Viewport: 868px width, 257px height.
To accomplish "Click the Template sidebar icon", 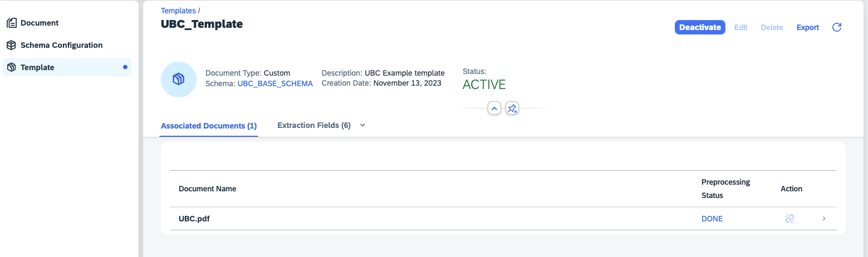I will [11, 67].
